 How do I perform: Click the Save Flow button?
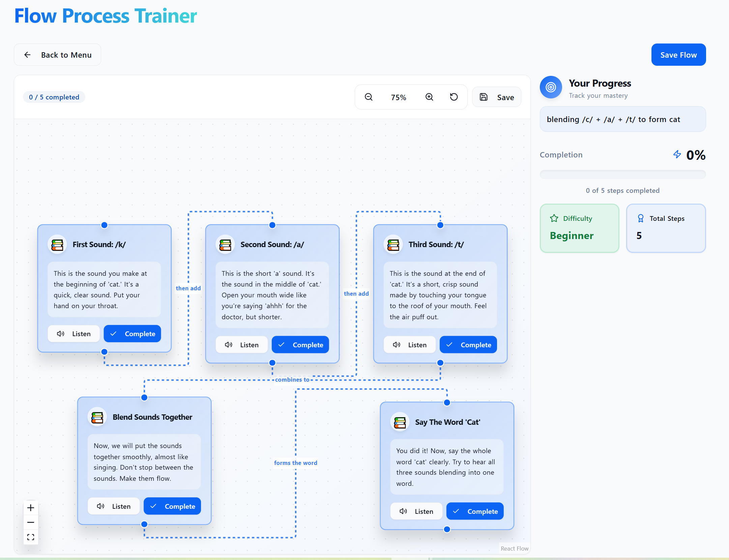pyautogui.click(x=678, y=55)
